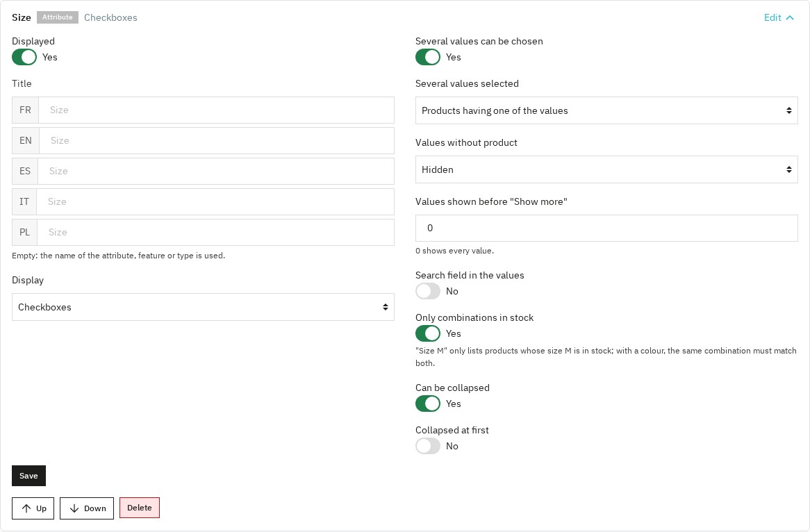Enable Search field in the values

click(428, 291)
